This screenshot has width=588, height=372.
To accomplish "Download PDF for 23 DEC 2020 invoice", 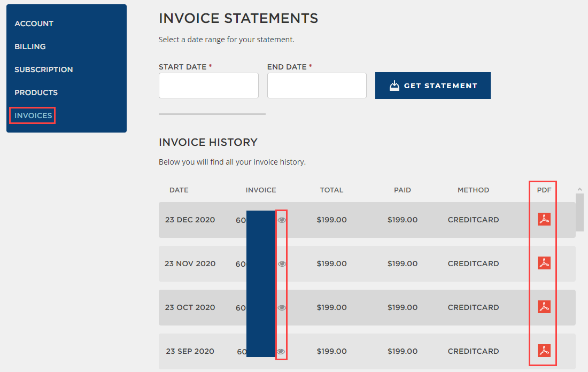I will pos(544,219).
